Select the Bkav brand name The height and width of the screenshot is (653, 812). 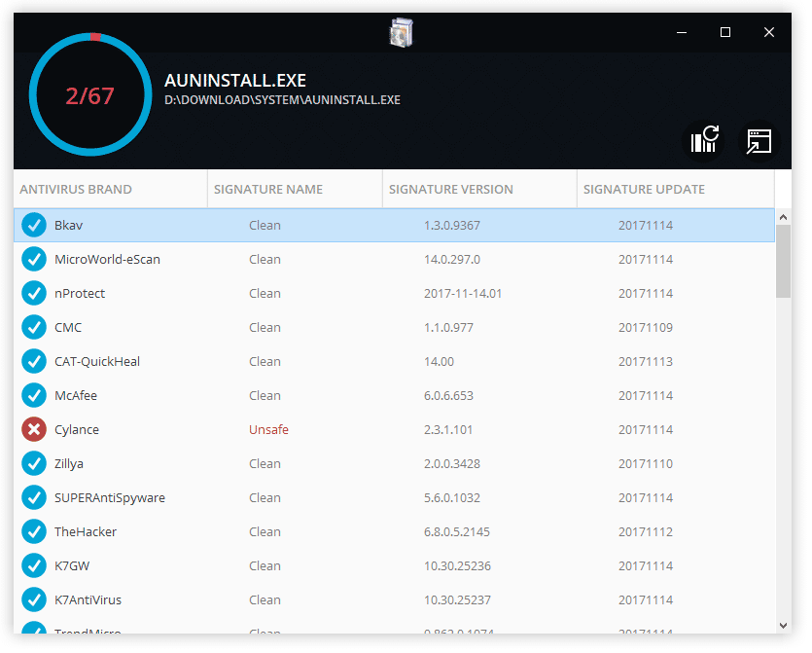pos(68,226)
